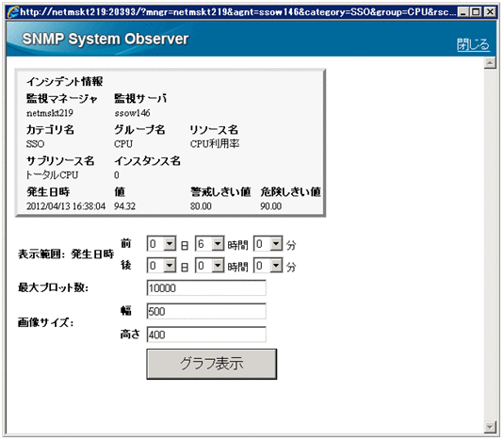Screen dimensions: 504x441
Task: Click the ssow146 server value
Action: point(132,113)
